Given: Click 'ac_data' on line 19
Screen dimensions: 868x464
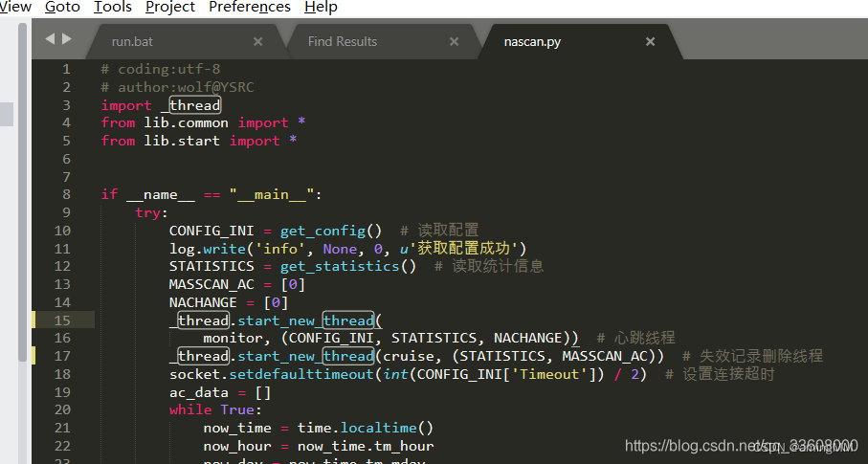Looking at the screenshot, I should [199, 392].
